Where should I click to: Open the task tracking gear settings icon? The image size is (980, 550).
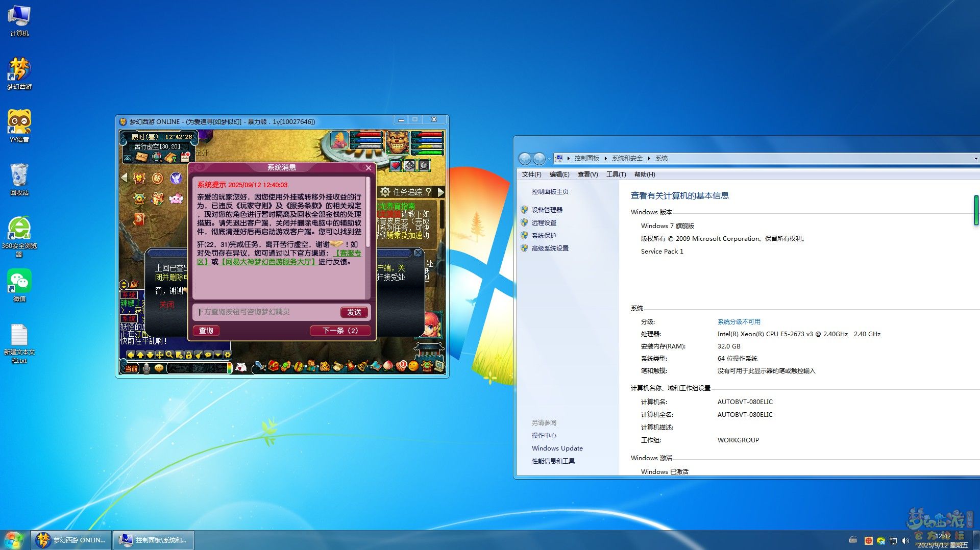click(385, 192)
